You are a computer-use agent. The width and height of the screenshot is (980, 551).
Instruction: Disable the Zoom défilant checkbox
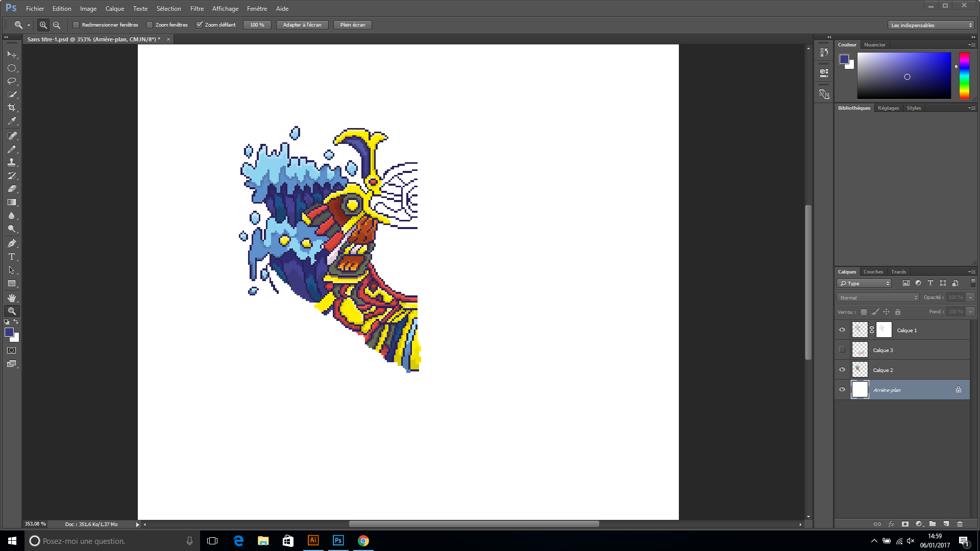(200, 25)
